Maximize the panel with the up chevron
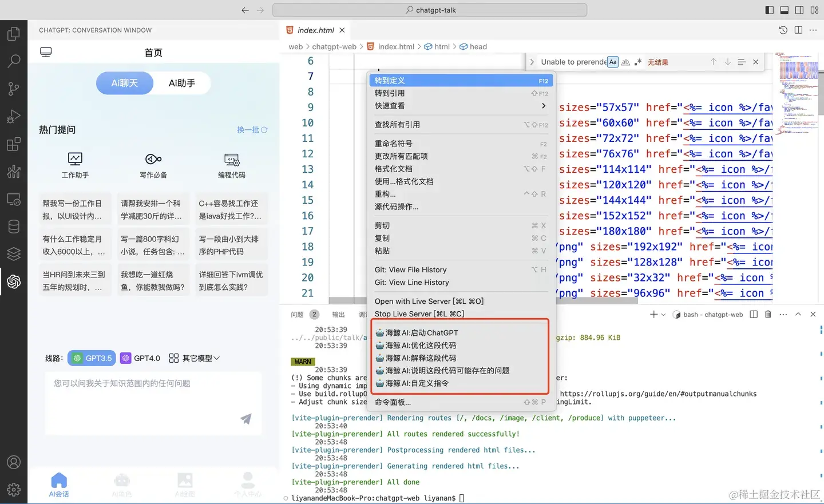 click(798, 314)
